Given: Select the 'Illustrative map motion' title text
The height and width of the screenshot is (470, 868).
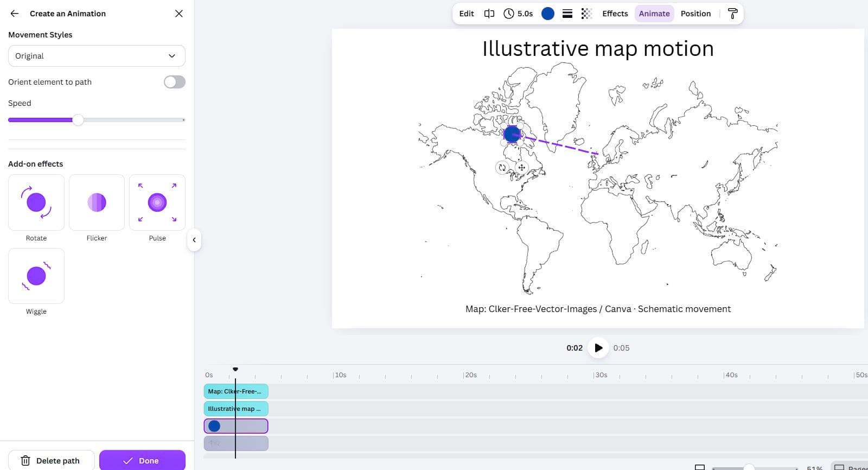Looking at the screenshot, I should click(x=598, y=49).
